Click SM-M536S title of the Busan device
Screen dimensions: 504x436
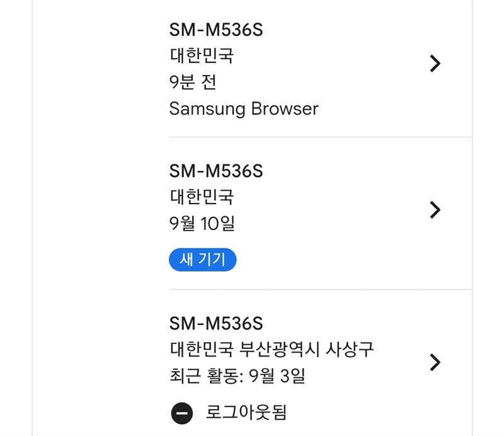click(215, 324)
